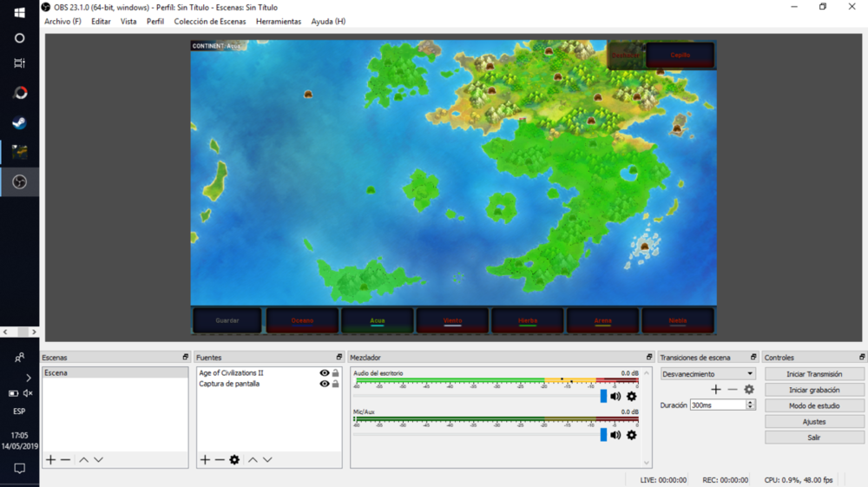The image size is (868, 487).
Task: Open Archivo (F) menu
Action: 62,22
